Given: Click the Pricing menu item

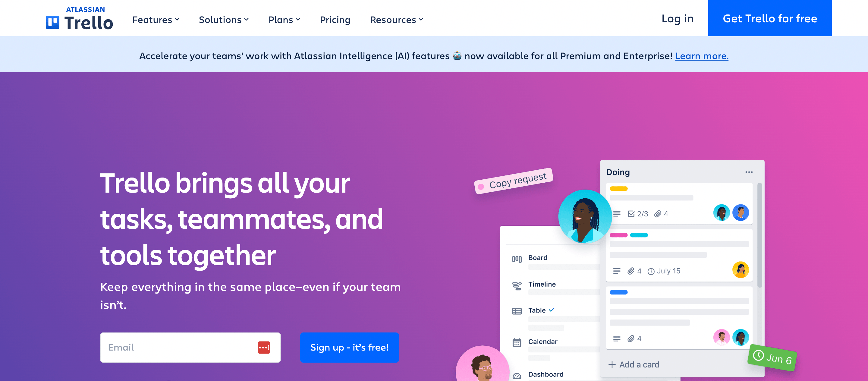Looking at the screenshot, I should pyautogui.click(x=335, y=19).
